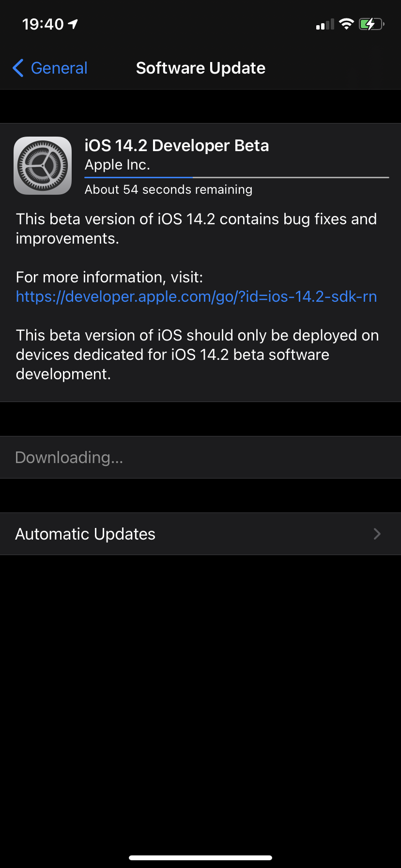Tap the cellular signal bars icon
The height and width of the screenshot is (868, 401).
click(x=325, y=24)
